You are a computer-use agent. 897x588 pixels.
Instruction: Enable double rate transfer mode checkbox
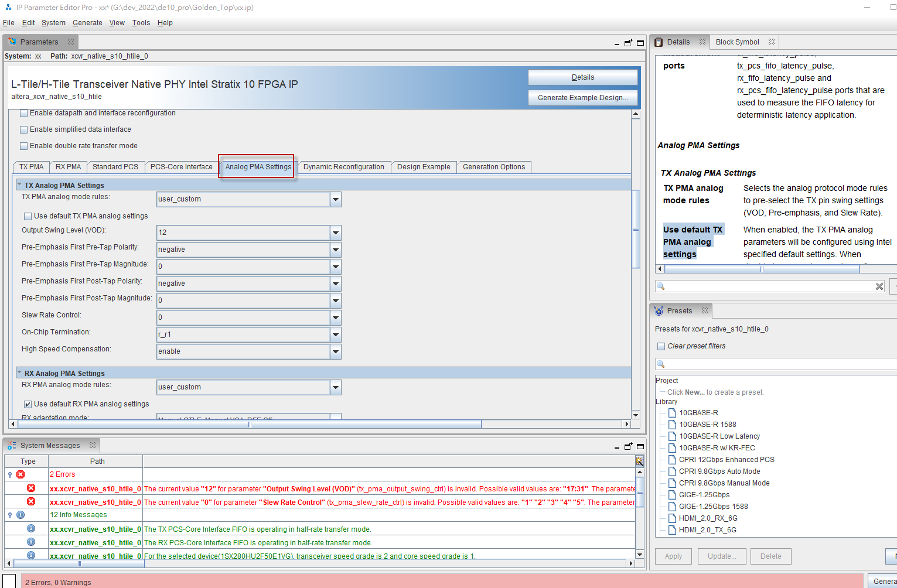coord(24,146)
